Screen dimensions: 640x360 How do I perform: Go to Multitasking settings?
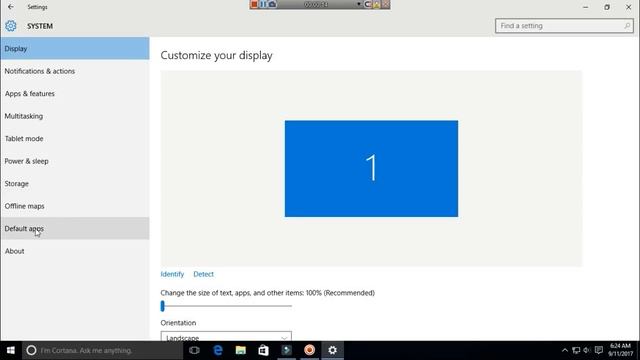pos(75,116)
